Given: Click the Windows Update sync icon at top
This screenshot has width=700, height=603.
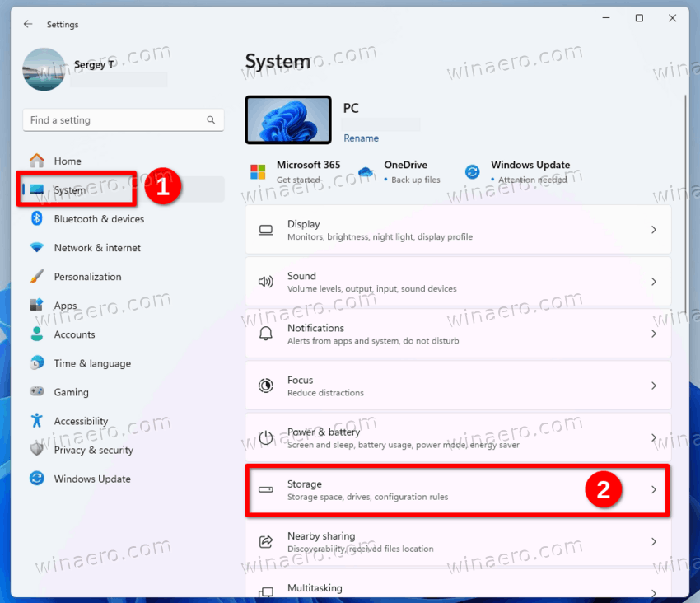Looking at the screenshot, I should (x=473, y=171).
